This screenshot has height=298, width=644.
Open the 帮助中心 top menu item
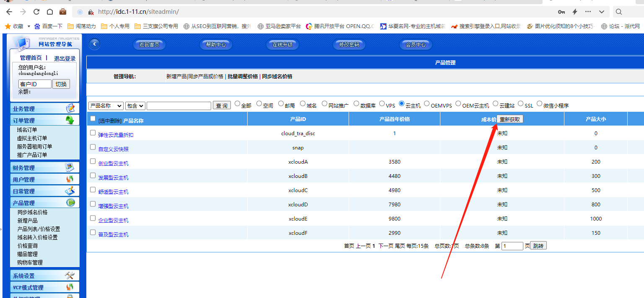coord(216,44)
